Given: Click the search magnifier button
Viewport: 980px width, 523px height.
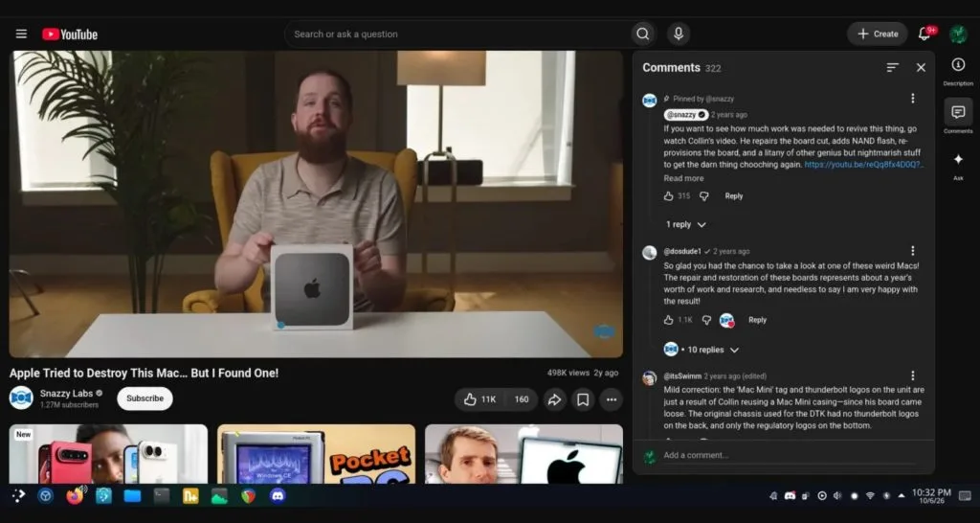Looking at the screenshot, I should (642, 34).
